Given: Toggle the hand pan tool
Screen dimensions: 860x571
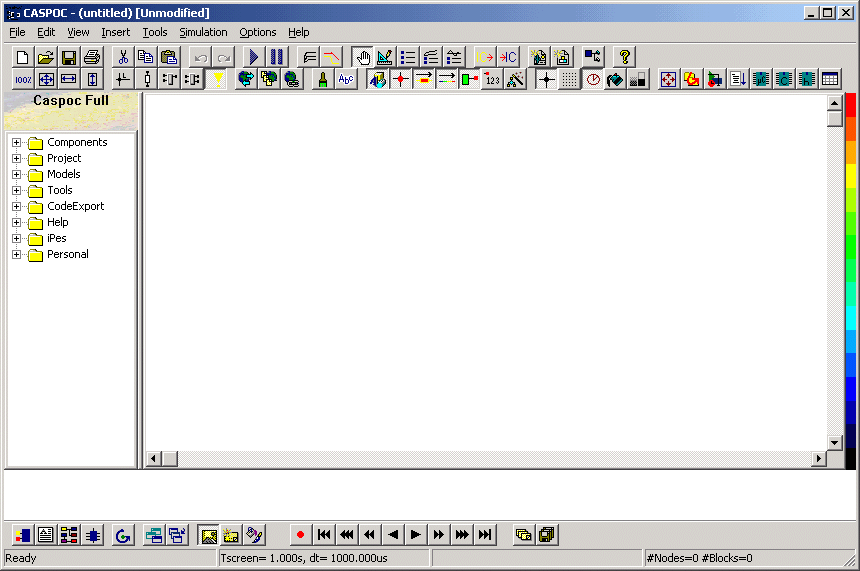Looking at the screenshot, I should click(362, 57).
